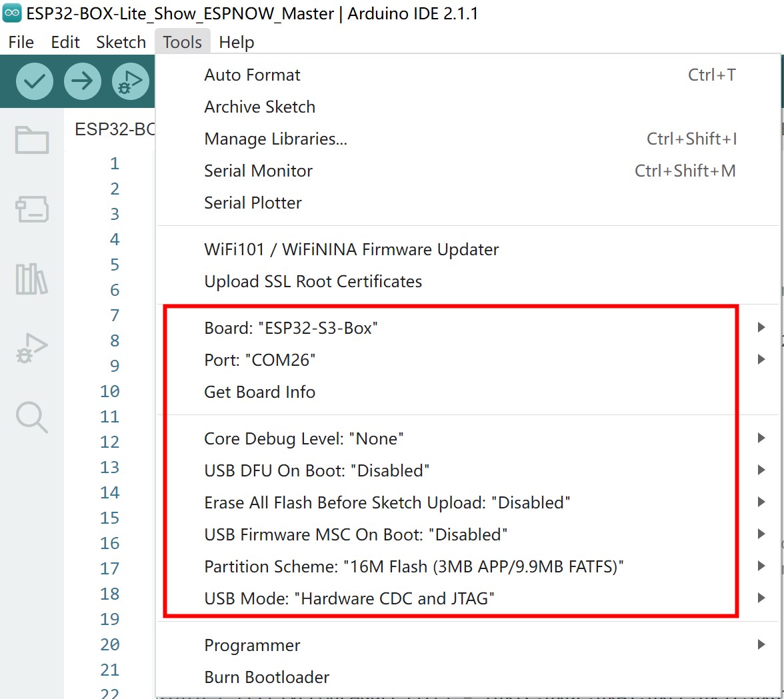Click line number 15 in editor gutter
The image size is (784, 699).
pyautogui.click(x=109, y=518)
